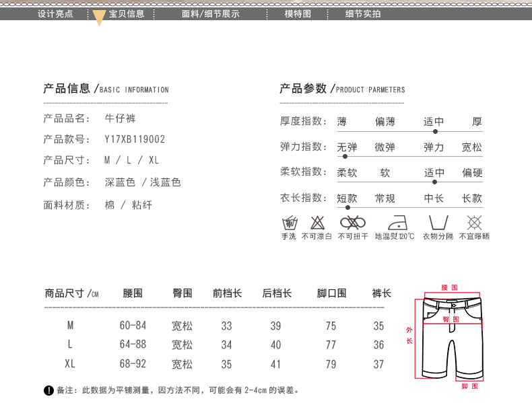The width and height of the screenshot is (532, 403).
Task: Click the product name 牛仔裤
Action: click(120, 118)
